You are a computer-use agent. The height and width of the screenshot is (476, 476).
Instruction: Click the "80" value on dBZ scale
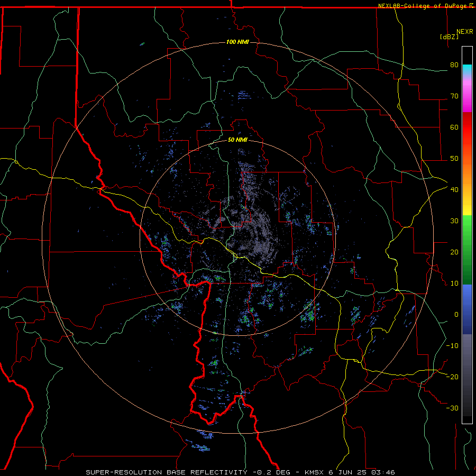coord(454,65)
